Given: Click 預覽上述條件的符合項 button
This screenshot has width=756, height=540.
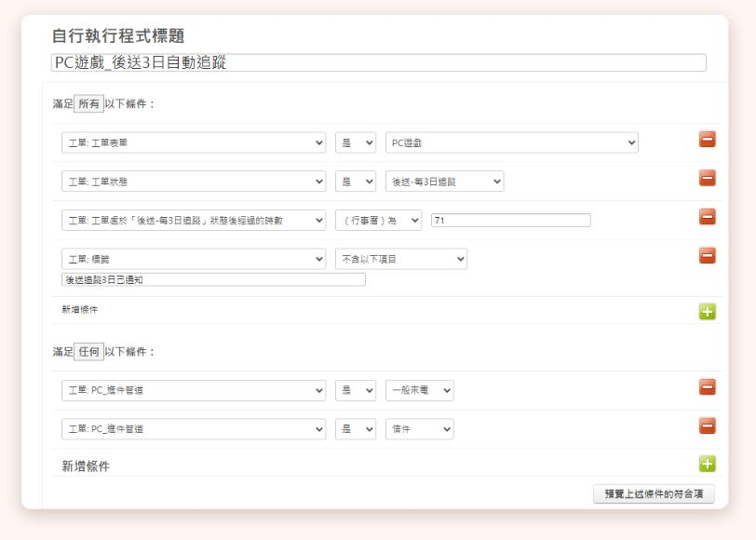Looking at the screenshot, I should click(x=654, y=493).
